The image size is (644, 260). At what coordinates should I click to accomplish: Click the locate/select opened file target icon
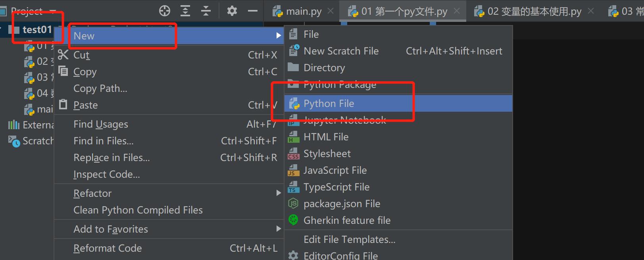click(164, 11)
